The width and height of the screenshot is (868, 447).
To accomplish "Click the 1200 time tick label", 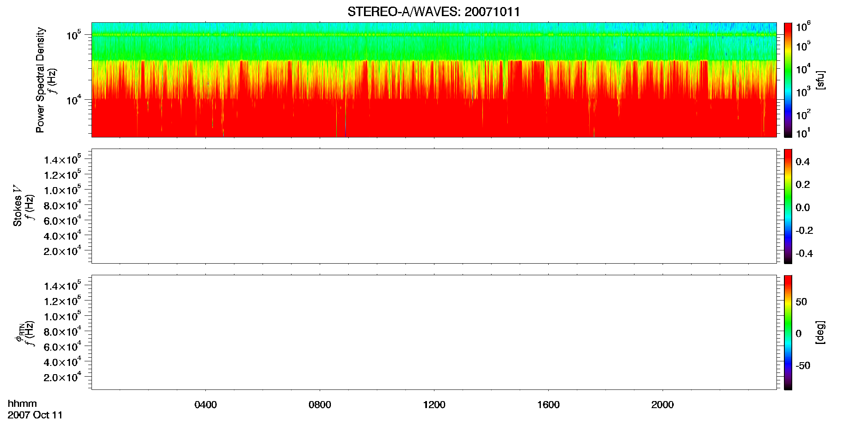I will click(x=434, y=405).
